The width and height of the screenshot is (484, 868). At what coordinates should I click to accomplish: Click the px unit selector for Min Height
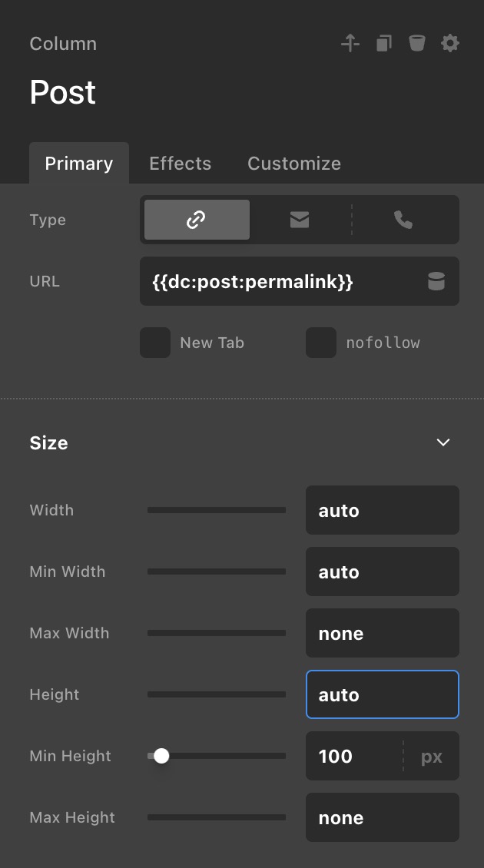(x=432, y=757)
